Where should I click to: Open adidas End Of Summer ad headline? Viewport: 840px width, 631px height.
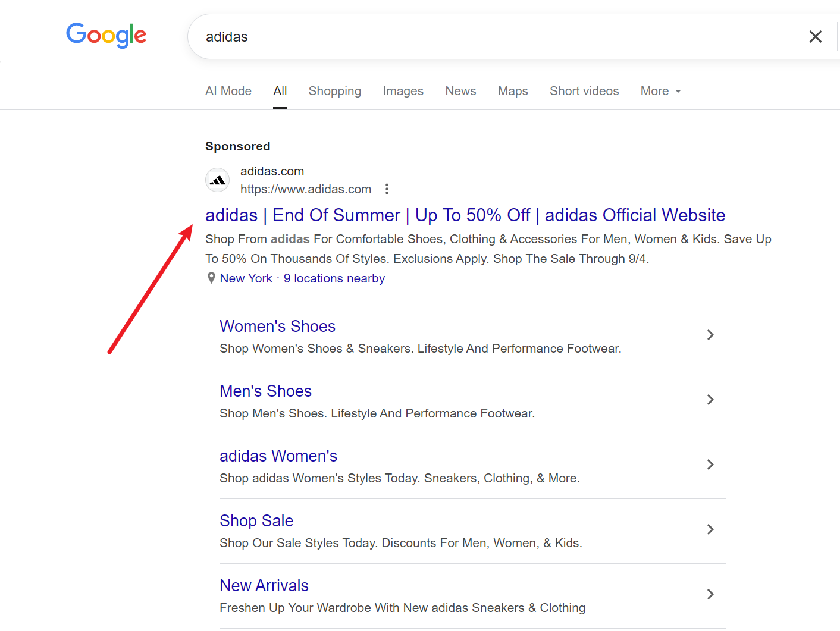point(465,215)
